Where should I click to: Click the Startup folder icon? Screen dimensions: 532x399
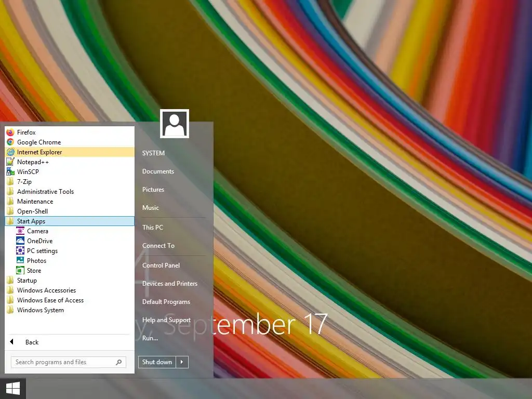coord(10,280)
